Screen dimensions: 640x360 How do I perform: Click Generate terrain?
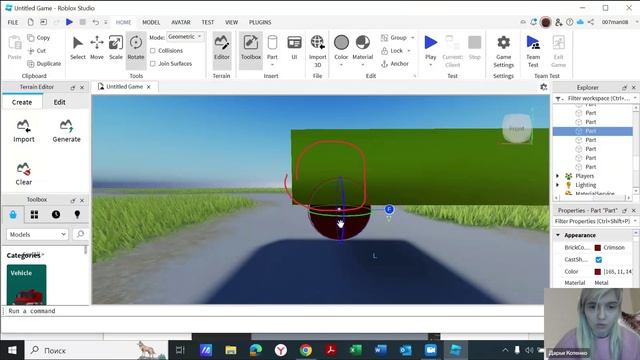(66, 131)
